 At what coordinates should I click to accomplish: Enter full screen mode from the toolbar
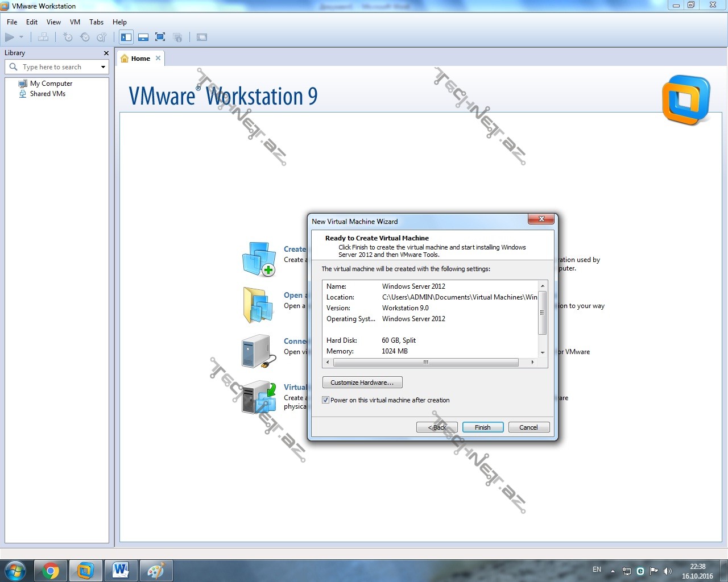coord(160,38)
